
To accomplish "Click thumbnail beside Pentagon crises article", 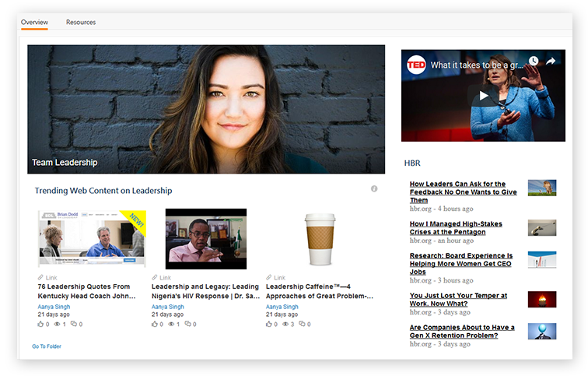I will click(x=542, y=228).
